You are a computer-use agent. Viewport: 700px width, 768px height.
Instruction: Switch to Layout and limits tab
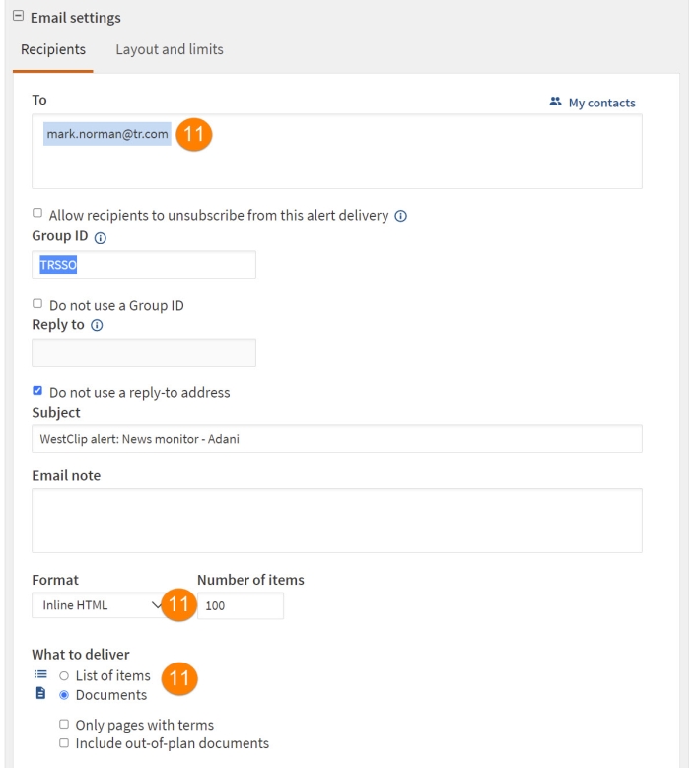click(x=170, y=49)
